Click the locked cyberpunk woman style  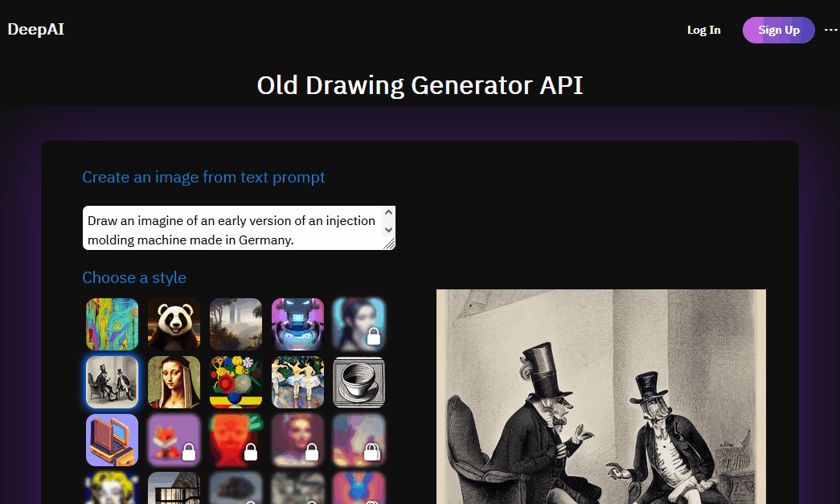click(359, 325)
